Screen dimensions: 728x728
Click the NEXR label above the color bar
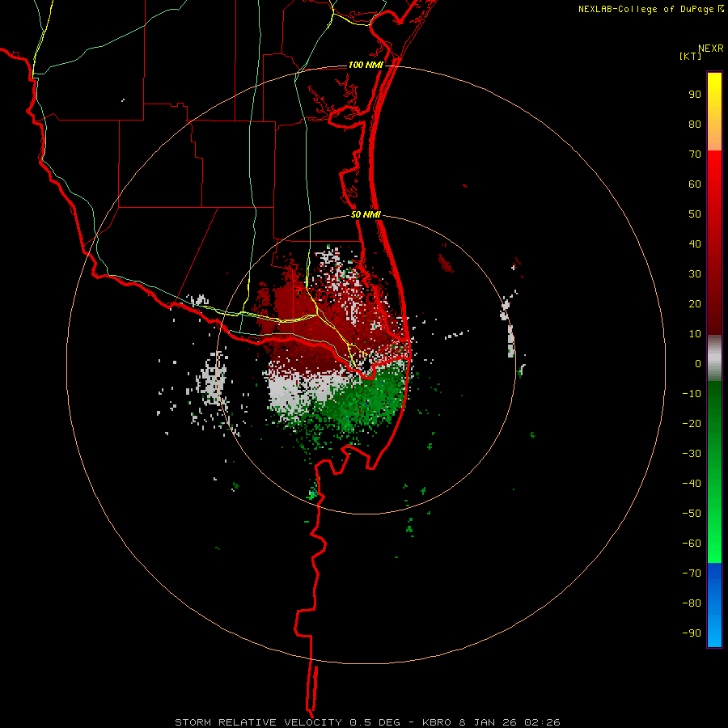click(x=711, y=49)
